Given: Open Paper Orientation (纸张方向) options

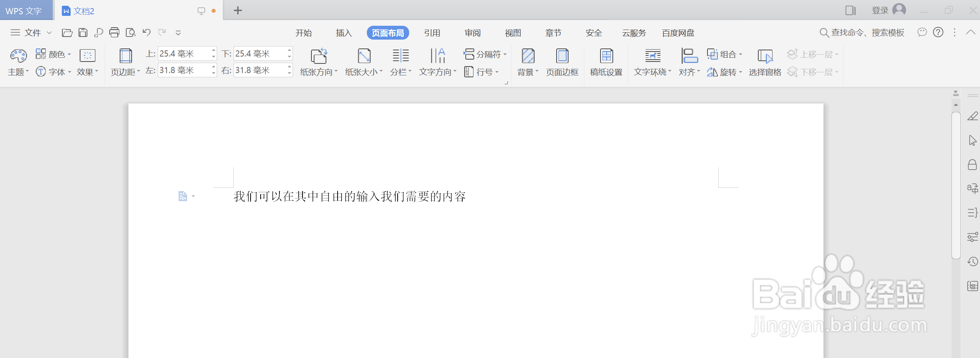Looking at the screenshot, I should click(x=319, y=63).
